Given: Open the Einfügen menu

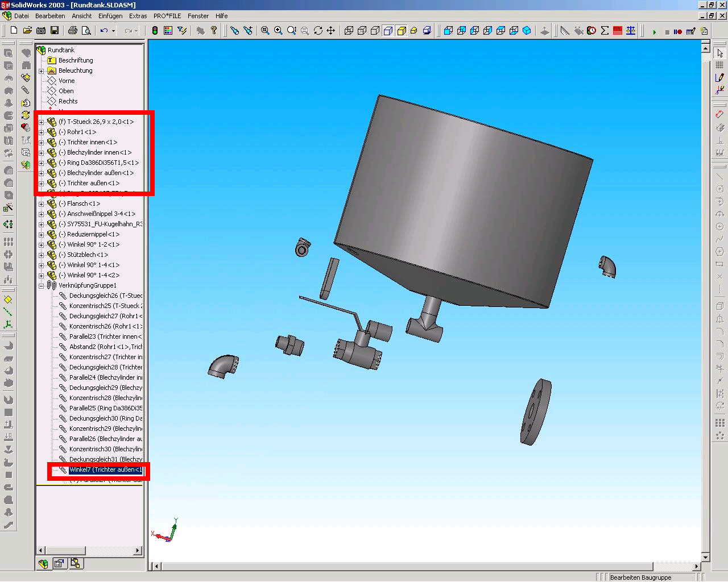Looking at the screenshot, I should click(110, 16).
